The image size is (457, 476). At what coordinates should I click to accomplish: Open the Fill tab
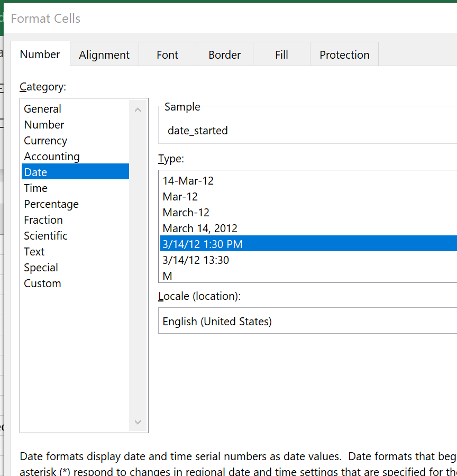[x=281, y=54]
